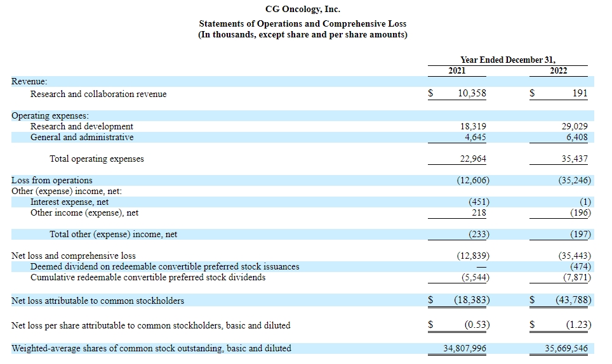Select G&A value 4,645
The height and width of the screenshot is (364, 612).
pos(476,137)
